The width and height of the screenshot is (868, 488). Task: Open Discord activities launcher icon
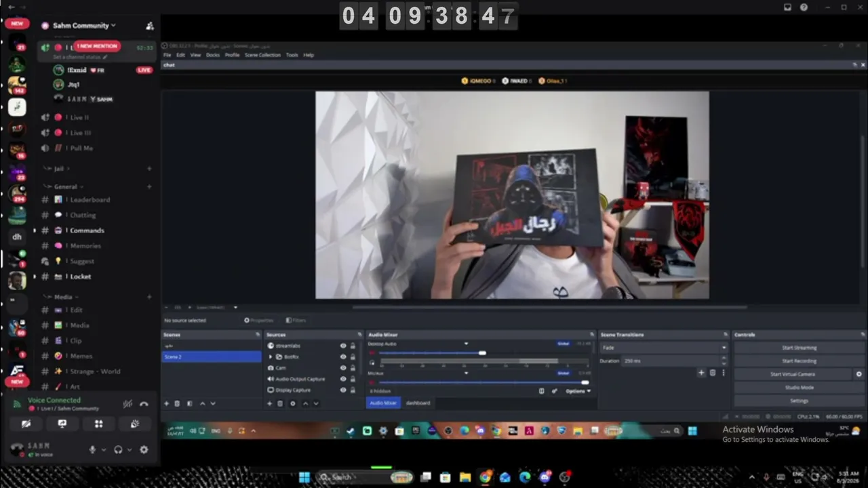pos(98,424)
